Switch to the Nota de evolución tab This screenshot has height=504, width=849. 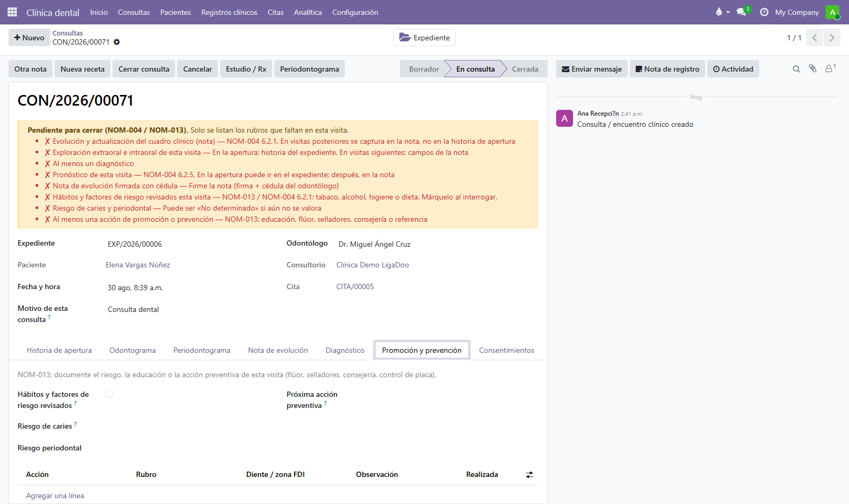coord(278,350)
